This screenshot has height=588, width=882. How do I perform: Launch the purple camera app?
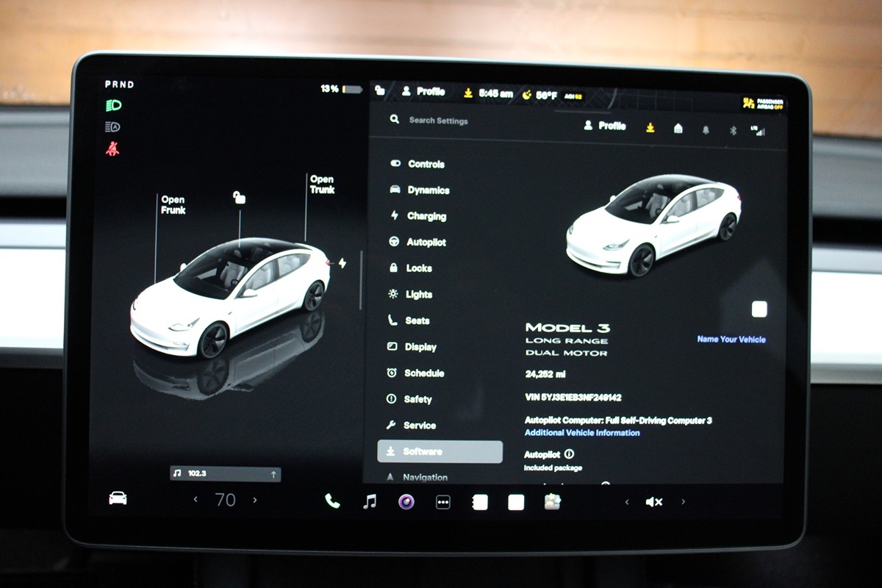406,502
